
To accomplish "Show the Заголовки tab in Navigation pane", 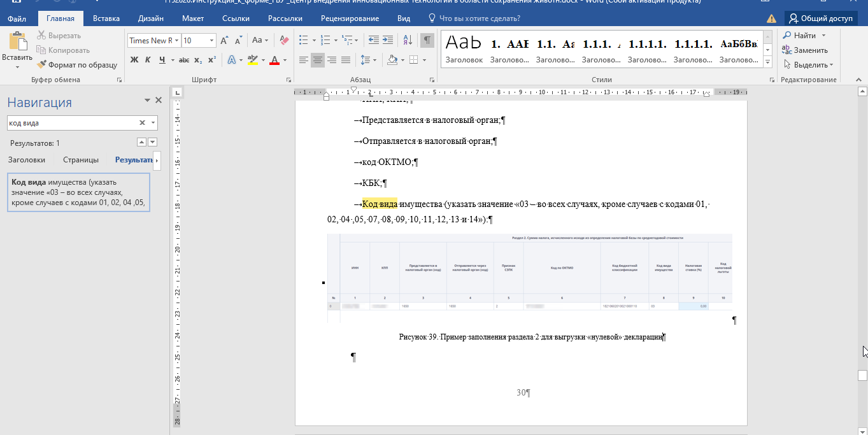I will click(x=26, y=160).
